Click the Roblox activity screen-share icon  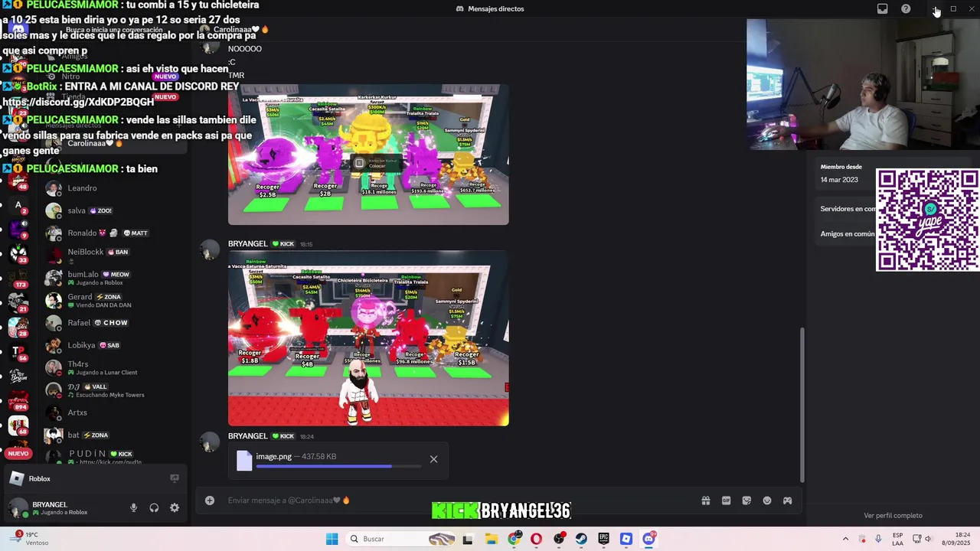tap(175, 478)
